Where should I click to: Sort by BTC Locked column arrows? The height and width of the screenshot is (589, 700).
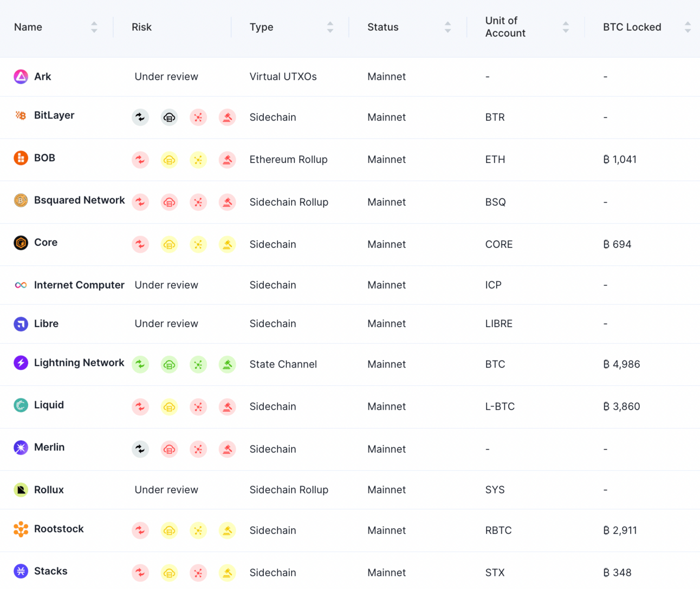(x=688, y=27)
